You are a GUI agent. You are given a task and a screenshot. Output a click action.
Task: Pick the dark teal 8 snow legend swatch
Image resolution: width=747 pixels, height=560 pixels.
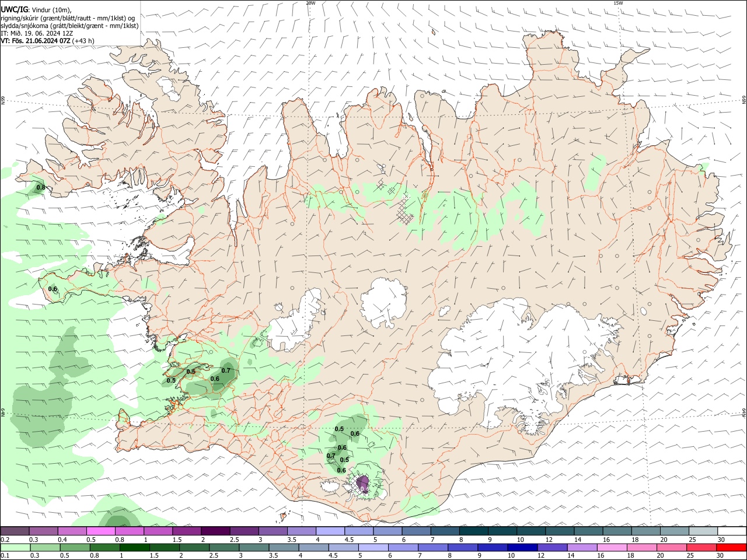[x=474, y=531]
